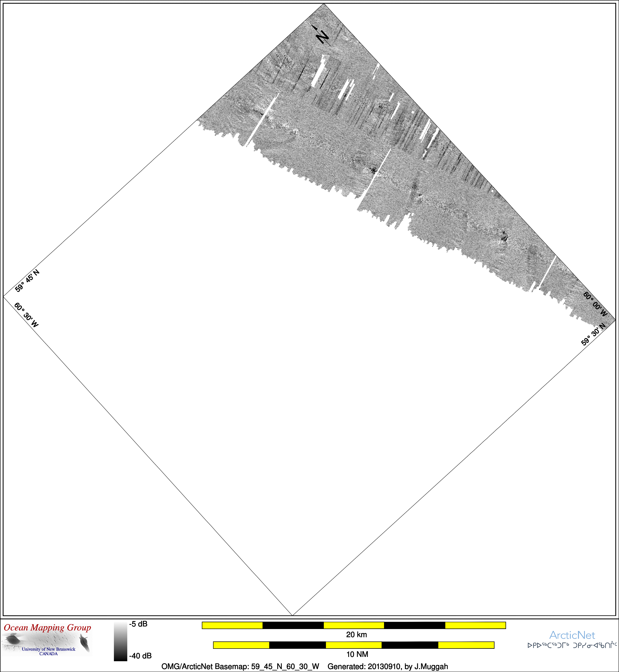Click the 20 km scale label
Image resolution: width=619 pixels, height=672 pixels.
click(356, 634)
